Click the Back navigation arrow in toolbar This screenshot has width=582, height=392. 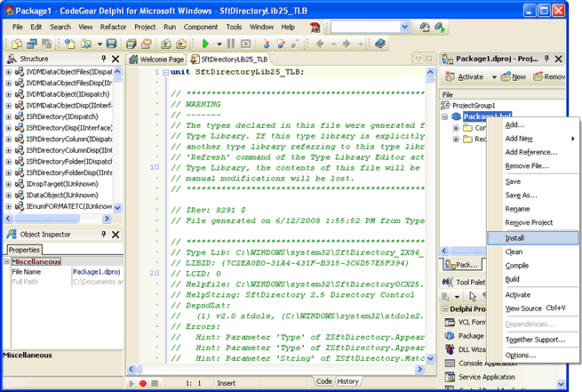point(320,44)
